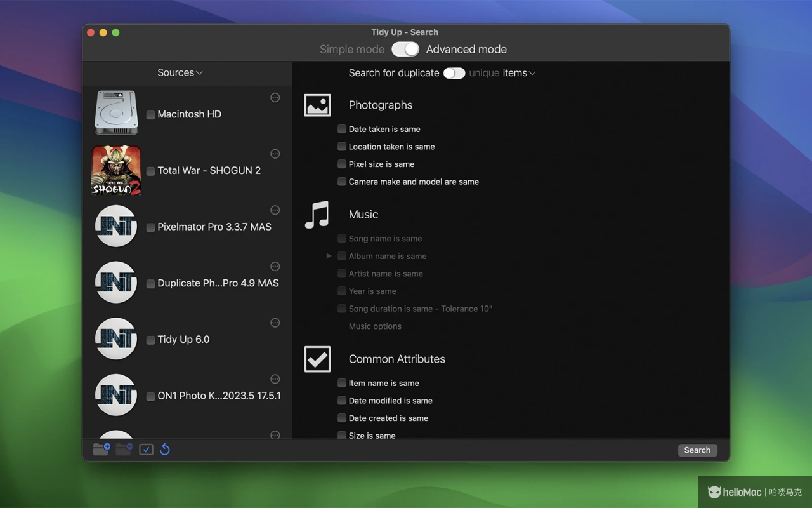This screenshot has width=812, height=508.
Task: Click the "Simple mode" label
Action: [352, 50]
